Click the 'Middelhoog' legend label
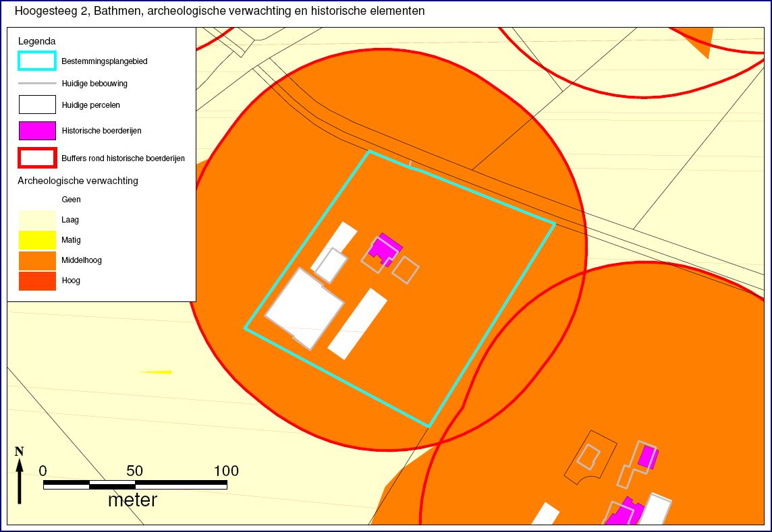The image size is (772, 532). (82, 260)
